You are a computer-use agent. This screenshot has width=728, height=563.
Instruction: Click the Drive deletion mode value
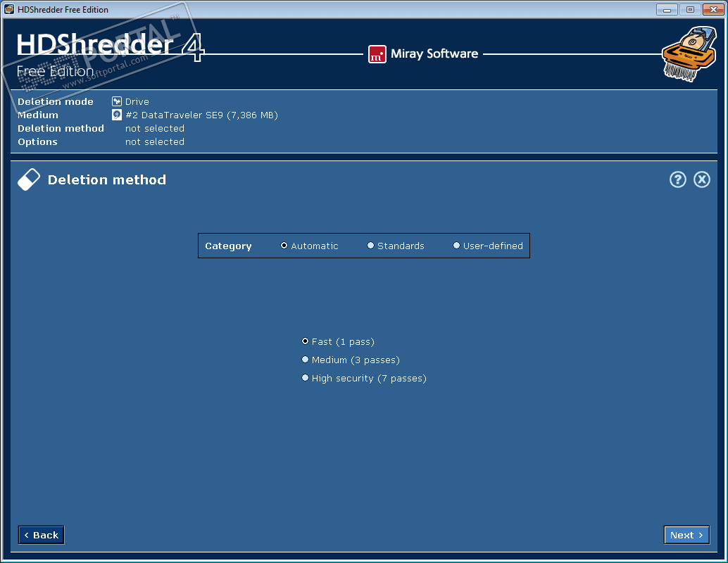[137, 101]
